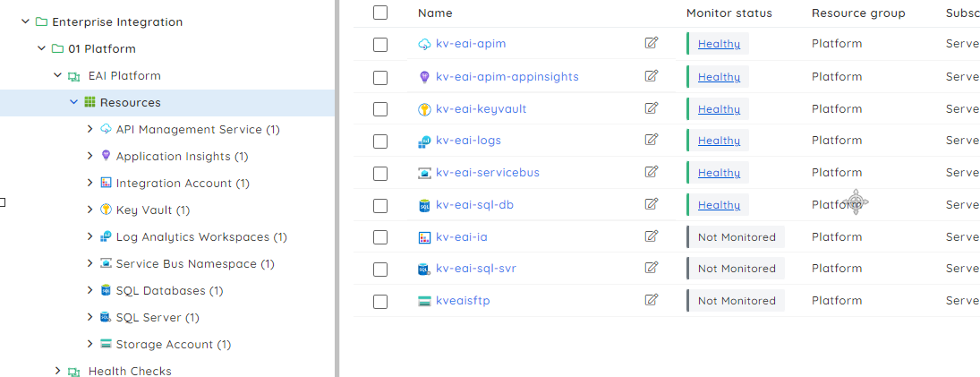980x377 pixels.
Task: Click the key vault icon beside kv-eai-keyvault
Action: [x=424, y=109]
